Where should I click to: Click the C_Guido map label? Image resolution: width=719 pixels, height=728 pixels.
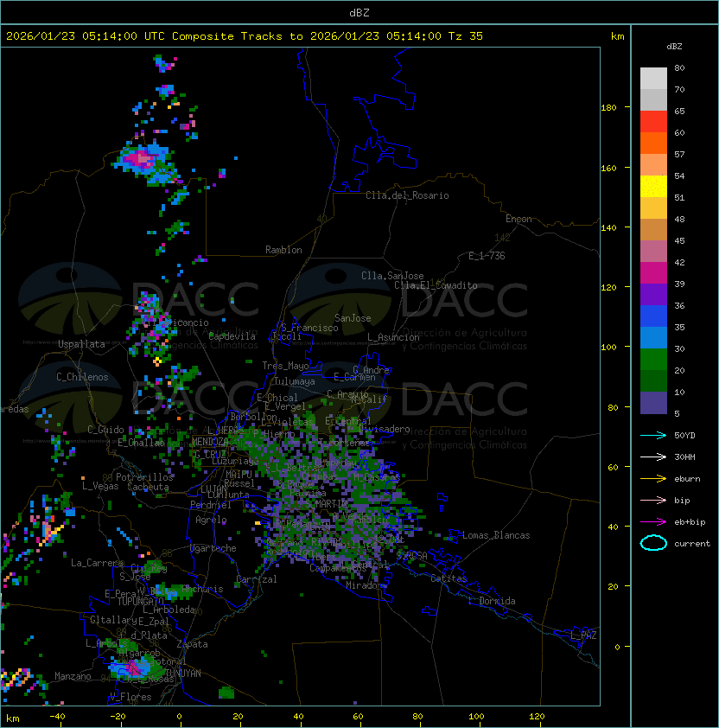tap(105, 430)
